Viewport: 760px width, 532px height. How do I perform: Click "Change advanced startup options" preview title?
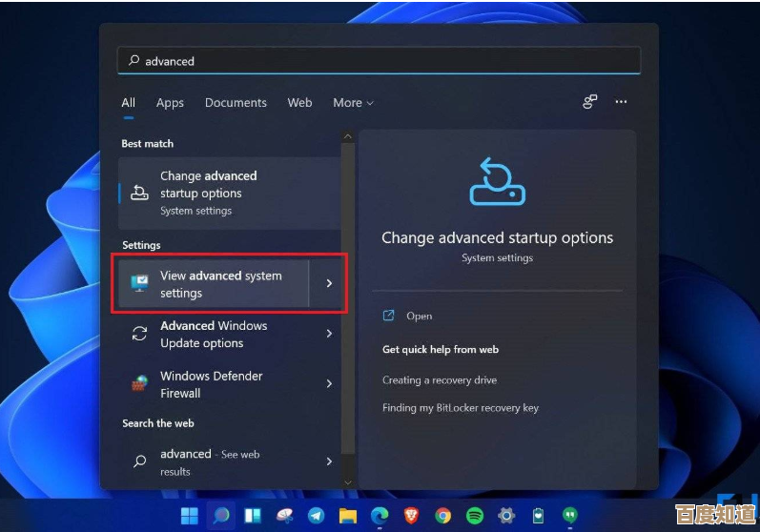click(498, 238)
